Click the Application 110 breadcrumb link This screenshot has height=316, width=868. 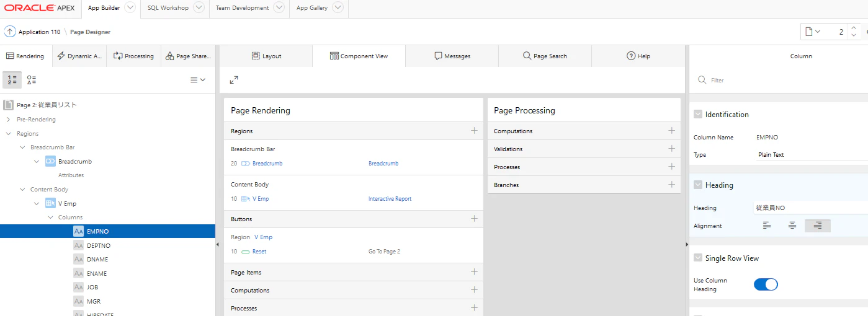coord(40,32)
